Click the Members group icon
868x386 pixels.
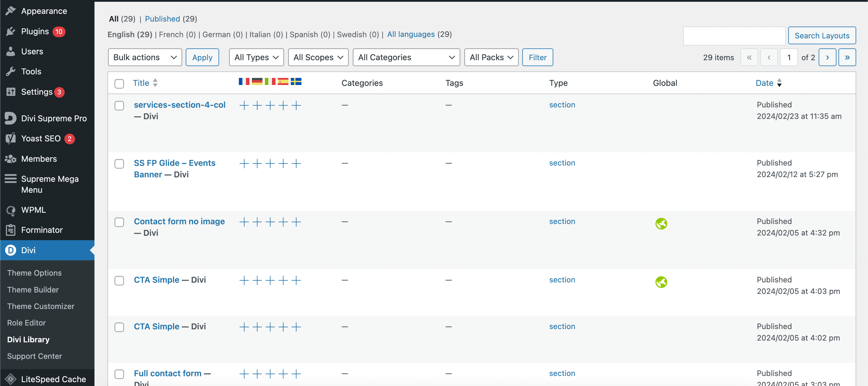click(x=11, y=159)
